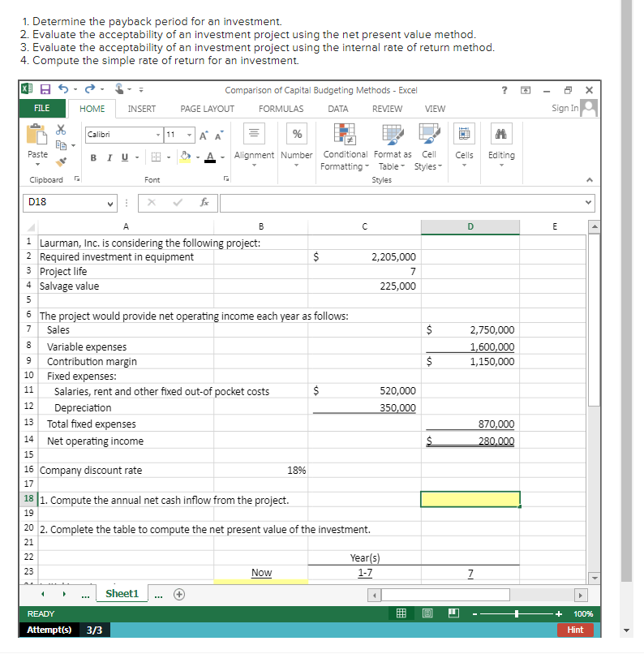Click the Excel Help question mark
This screenshot has height=654, width=644.
tap(504, 90)
